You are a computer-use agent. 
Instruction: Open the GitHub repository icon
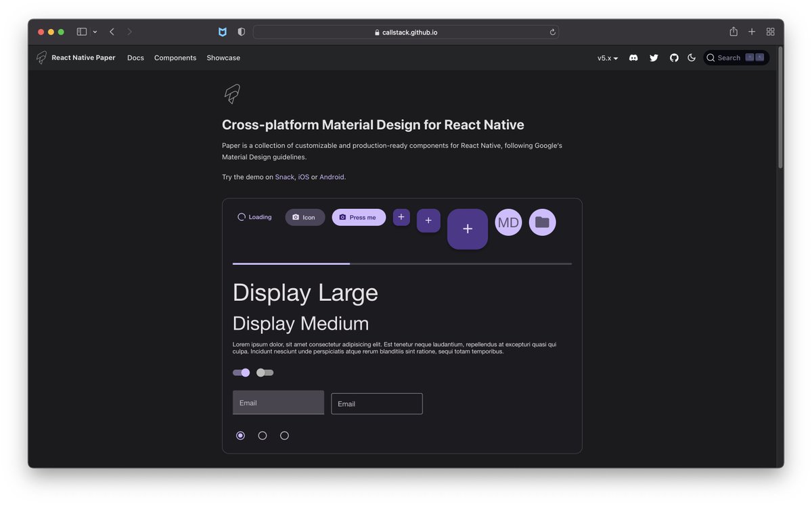click(674, 58)
